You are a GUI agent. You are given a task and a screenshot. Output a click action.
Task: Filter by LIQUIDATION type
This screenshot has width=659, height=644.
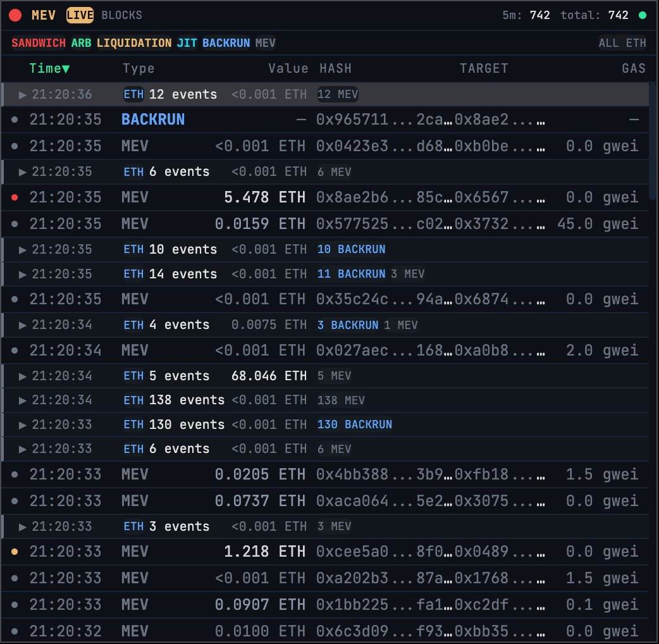134,43
